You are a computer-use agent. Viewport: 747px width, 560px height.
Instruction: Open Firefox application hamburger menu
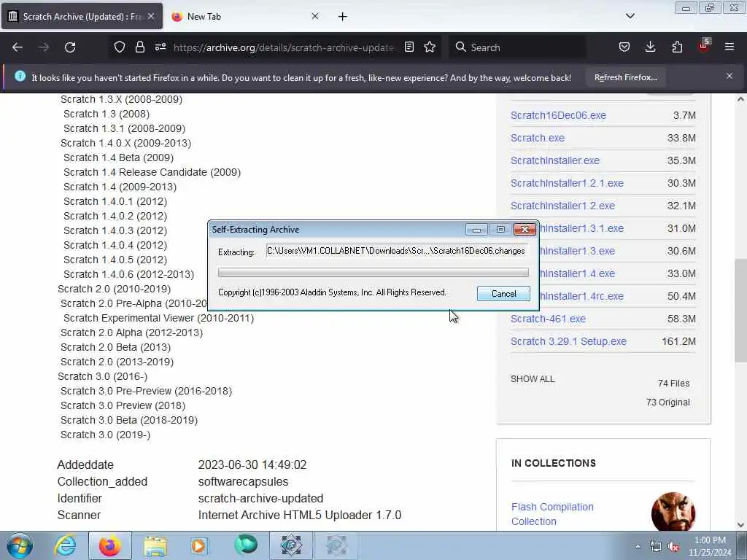pyautogui.click(x=729, y=47)
